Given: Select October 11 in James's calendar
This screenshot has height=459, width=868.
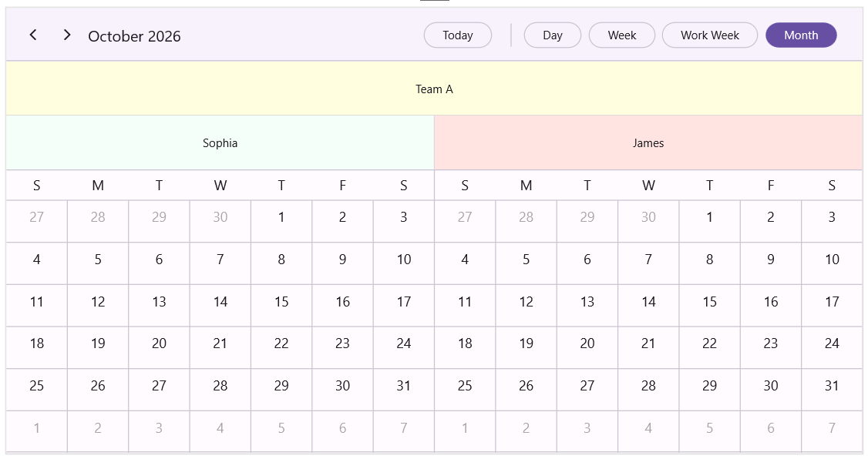Looking at the screenshot, I should click(x=465, y=305).
